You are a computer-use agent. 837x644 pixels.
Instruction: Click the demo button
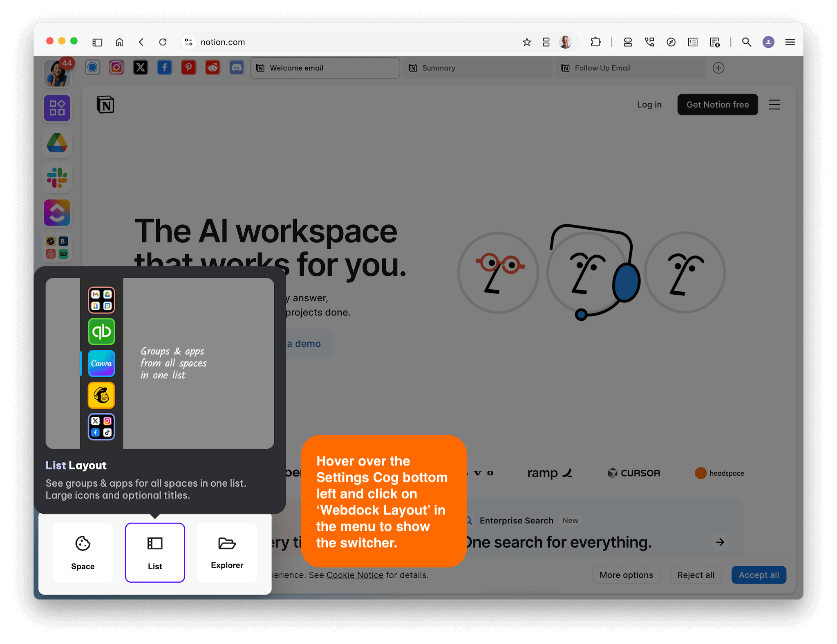point(309,344)
